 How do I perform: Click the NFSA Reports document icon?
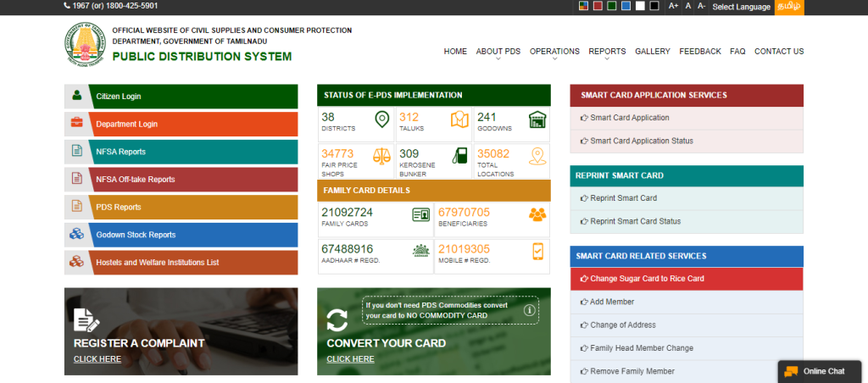tap(77, 150)
